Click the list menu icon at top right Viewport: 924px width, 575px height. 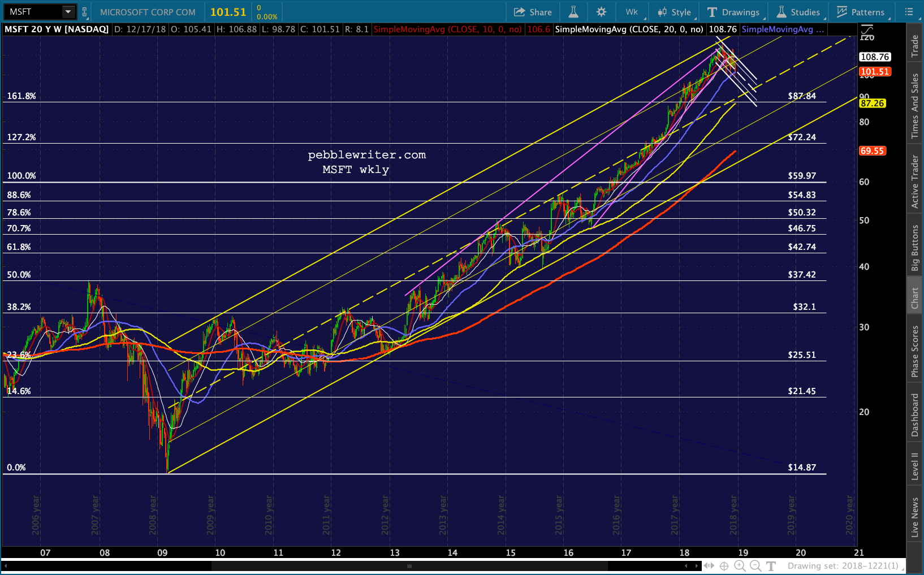(909, 12)
